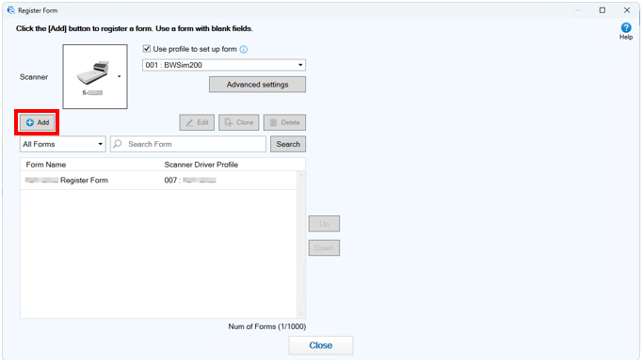Select the Register Form row in list
Viewport: 642px width, 364px height.
[158, 181]
